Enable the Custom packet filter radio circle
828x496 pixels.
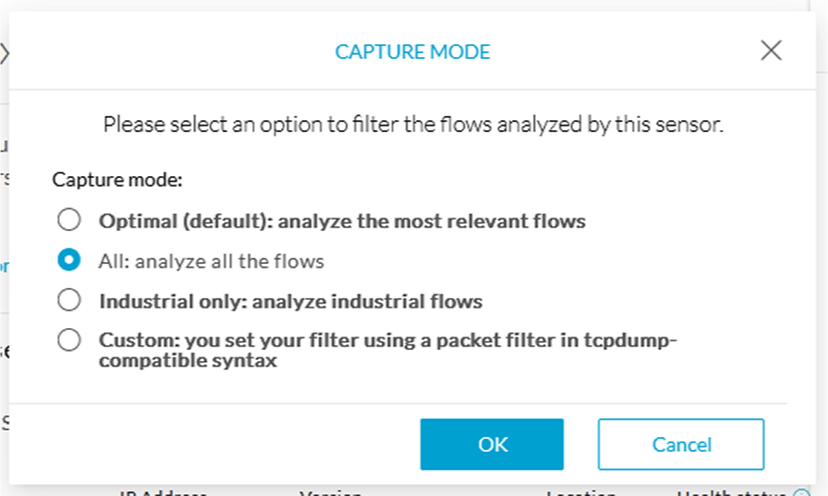[x=69, y=340]
